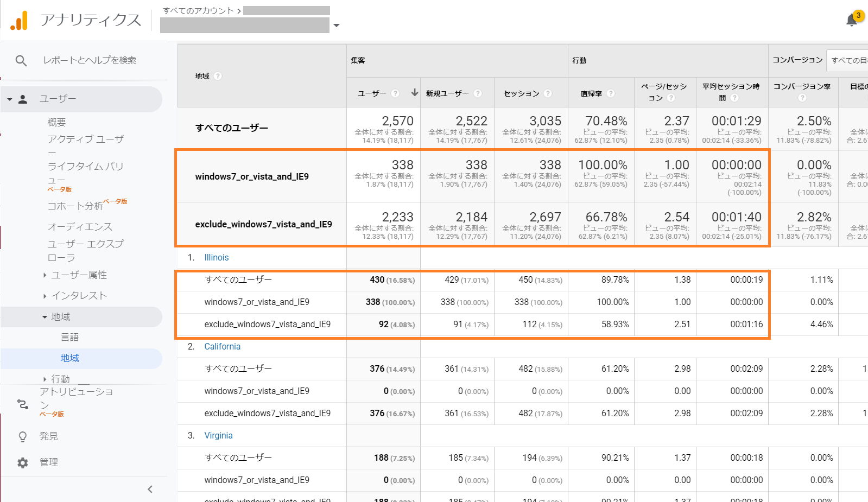Open the Illinois region link
868x502 pixels.
[216, 258]
